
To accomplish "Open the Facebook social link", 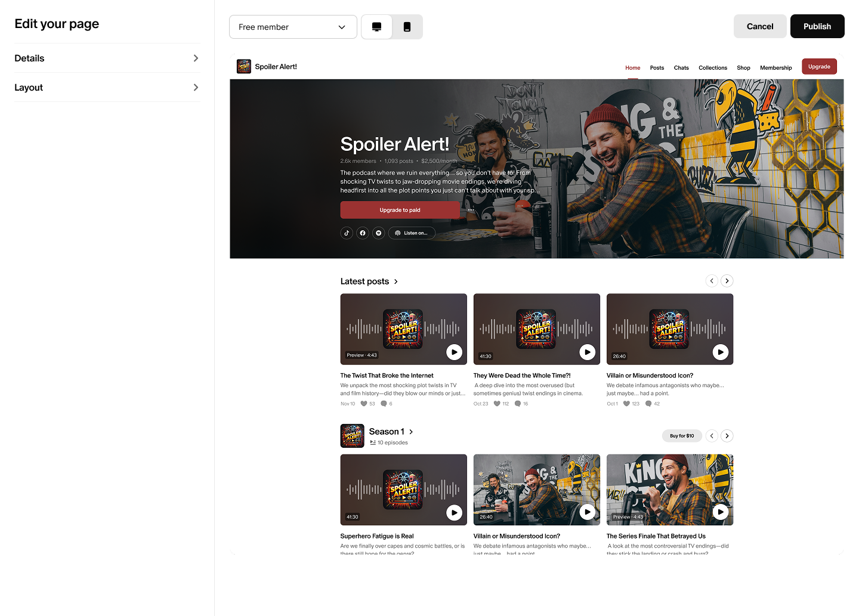I will point(363,233).
